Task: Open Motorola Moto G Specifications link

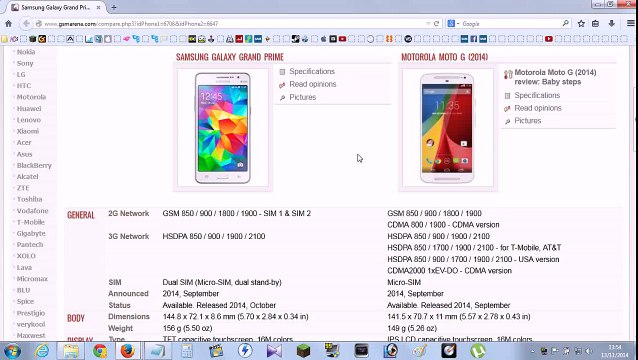Action: pyautogui.click(x=537, y=95)
